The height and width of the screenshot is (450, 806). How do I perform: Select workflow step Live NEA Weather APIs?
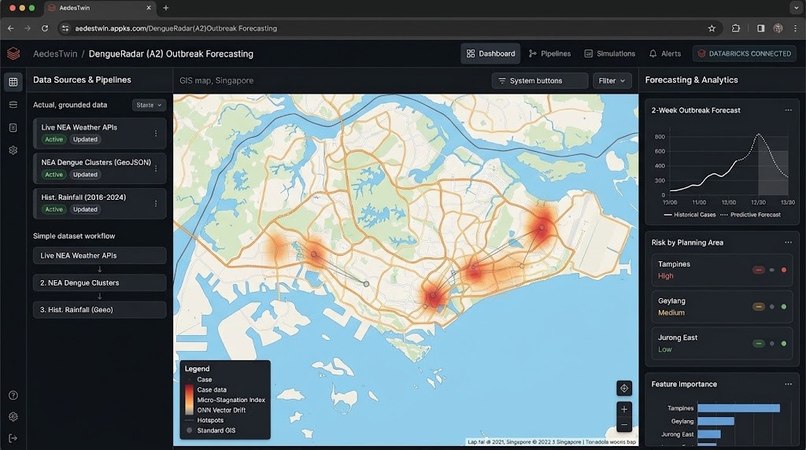tap(100, 255)
